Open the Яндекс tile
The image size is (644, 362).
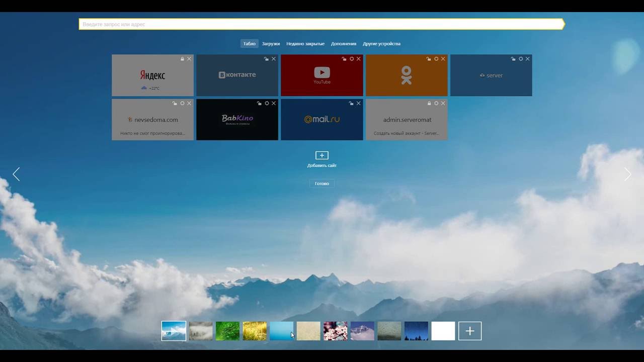point(152,75)
